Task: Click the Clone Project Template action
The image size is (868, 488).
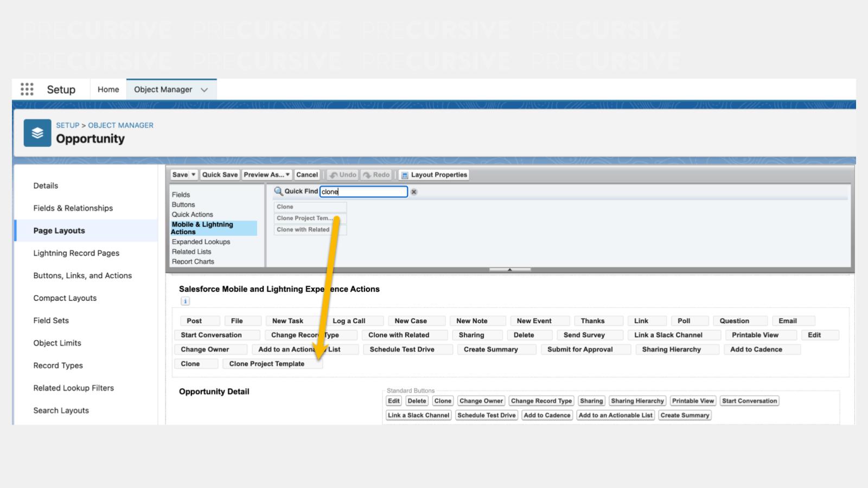Action: pos(272,364)
